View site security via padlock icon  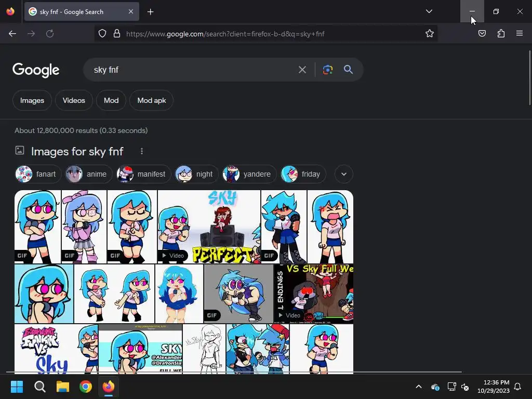tap(117, 34)
